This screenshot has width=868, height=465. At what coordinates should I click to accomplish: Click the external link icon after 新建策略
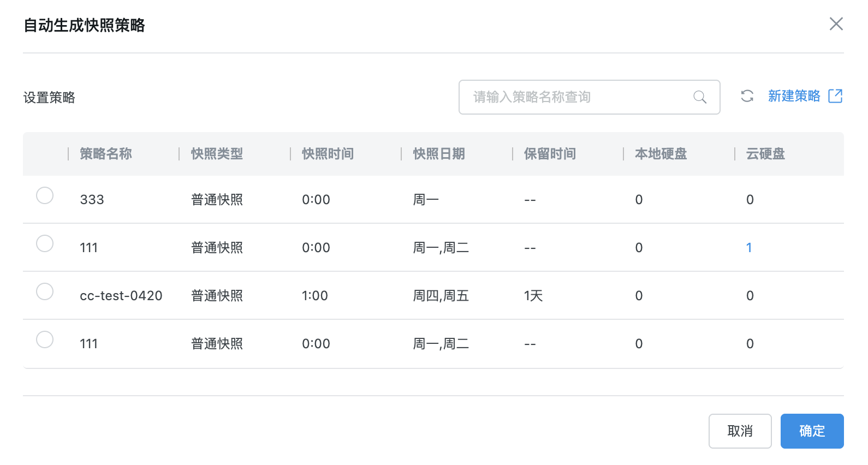point(835,97)
